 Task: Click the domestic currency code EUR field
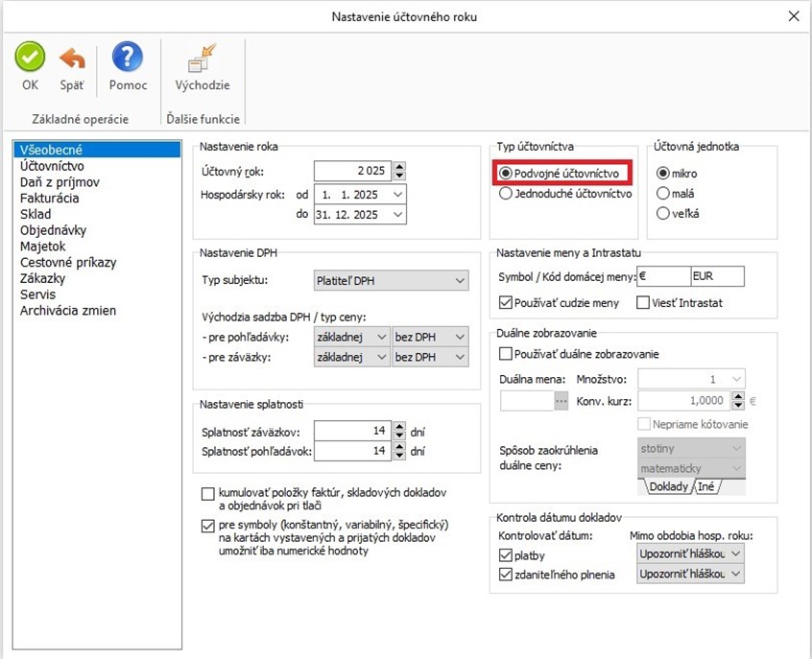pyautogui.click(x=717, y=276)
